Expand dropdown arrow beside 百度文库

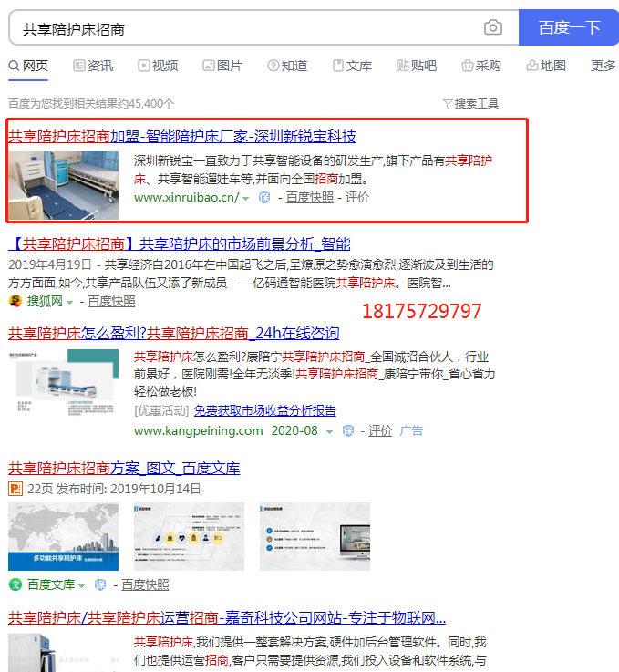pos(81,586)
